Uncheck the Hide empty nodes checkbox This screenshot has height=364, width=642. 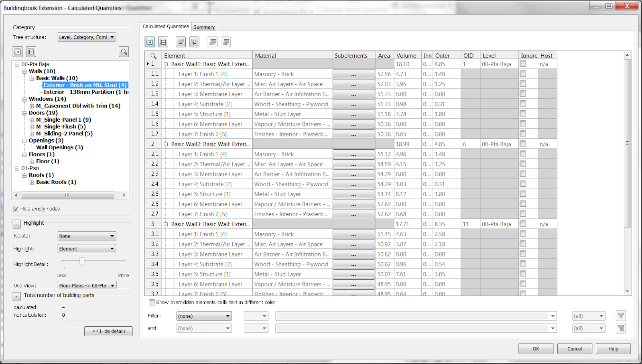coord(16,209)
